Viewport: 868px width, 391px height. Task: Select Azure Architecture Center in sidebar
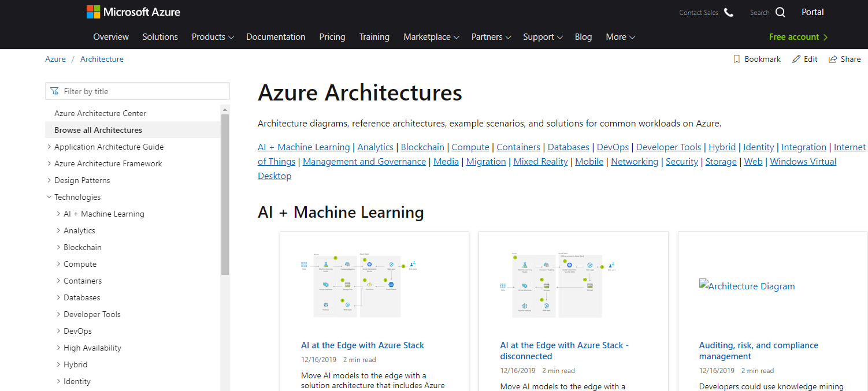(101, 113)
